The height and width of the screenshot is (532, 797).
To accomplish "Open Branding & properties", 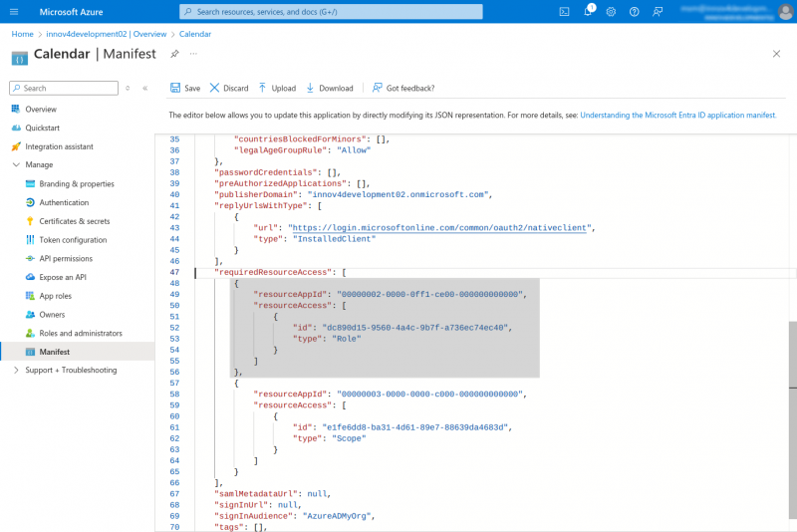I will click(77, 184).
